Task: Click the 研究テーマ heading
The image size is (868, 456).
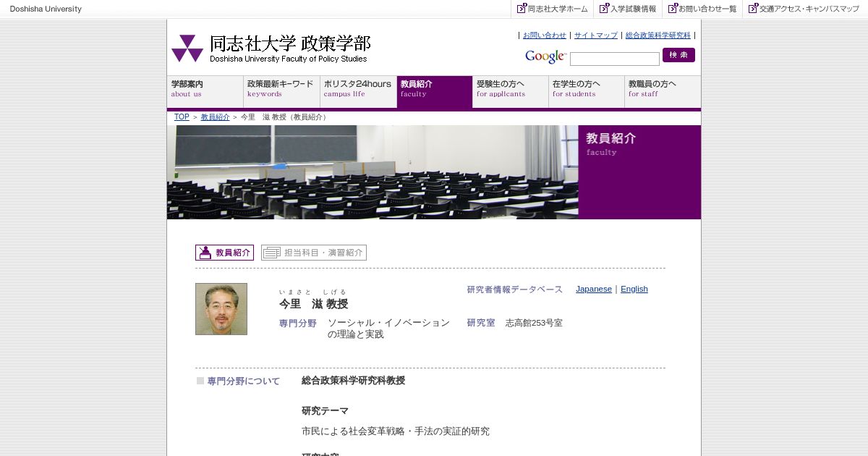Action: click(325, 410)
